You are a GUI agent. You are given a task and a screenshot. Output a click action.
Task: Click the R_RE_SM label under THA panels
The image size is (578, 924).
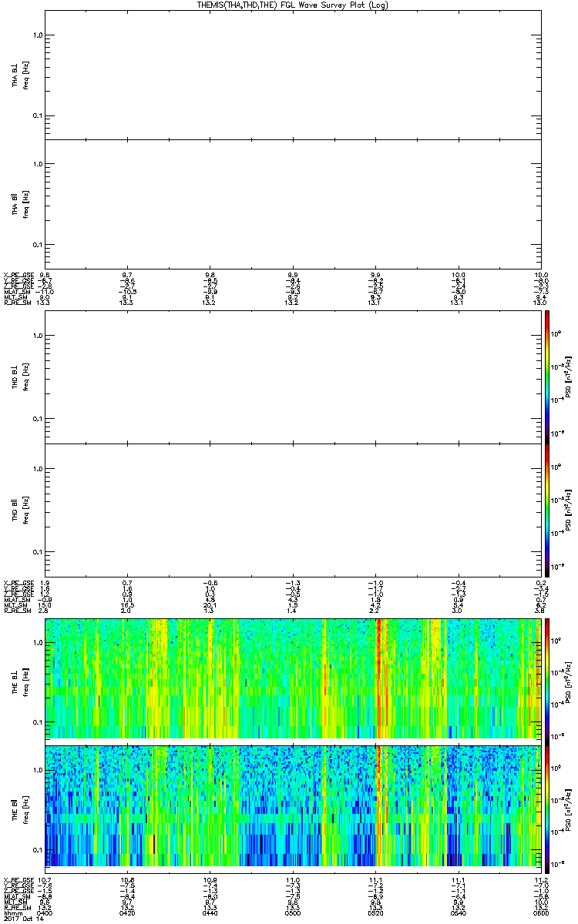(x=16, y=303)
